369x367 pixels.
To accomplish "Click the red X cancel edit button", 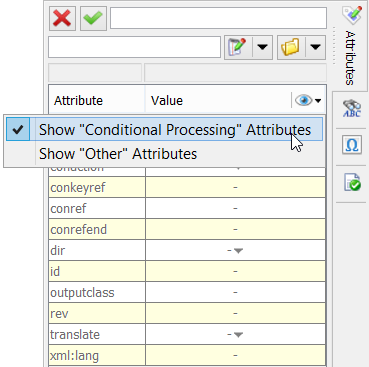I will [x=62, y=18].
